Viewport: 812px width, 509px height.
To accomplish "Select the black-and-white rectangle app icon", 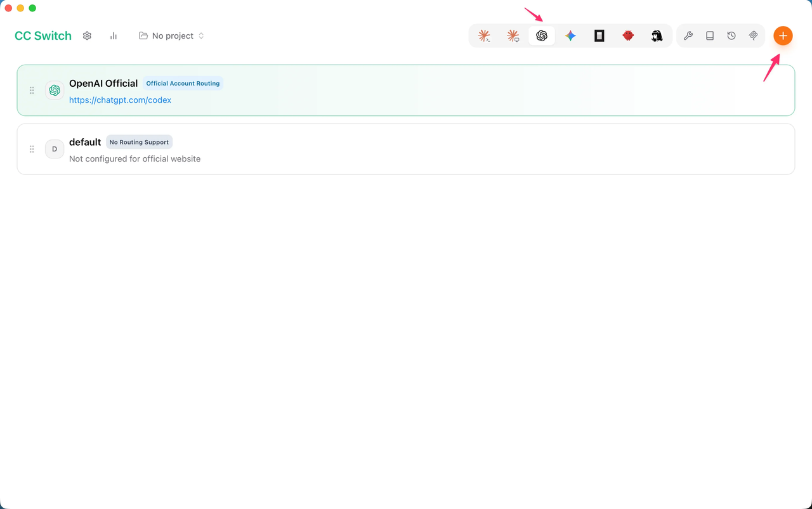I will pyautogui.click(x=599, y=36).
